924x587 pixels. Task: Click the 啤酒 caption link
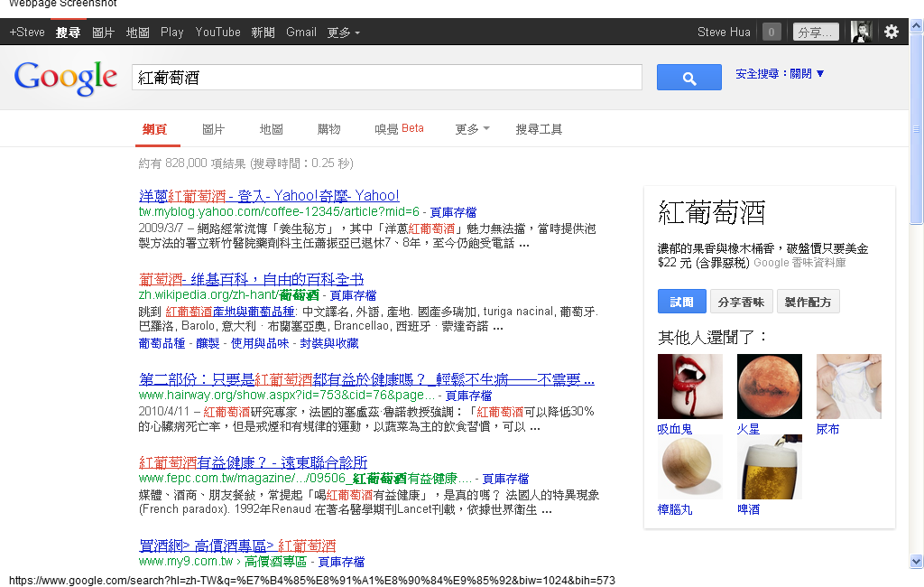748,509
